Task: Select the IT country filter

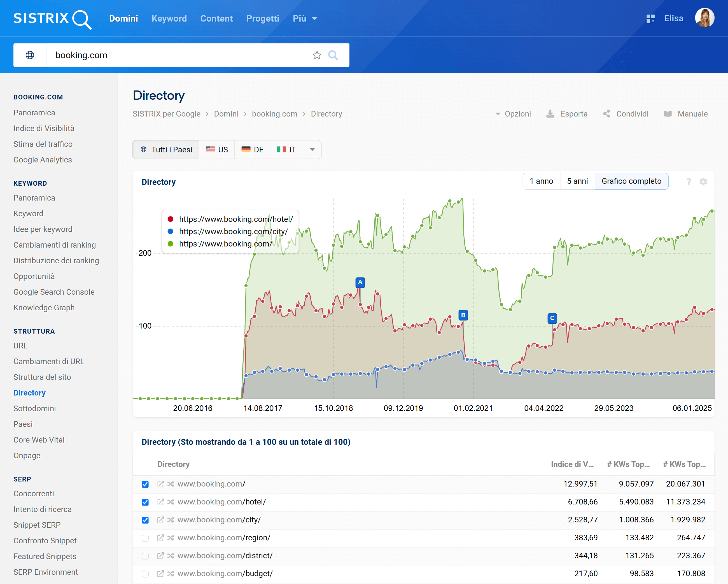Action: 287,150
